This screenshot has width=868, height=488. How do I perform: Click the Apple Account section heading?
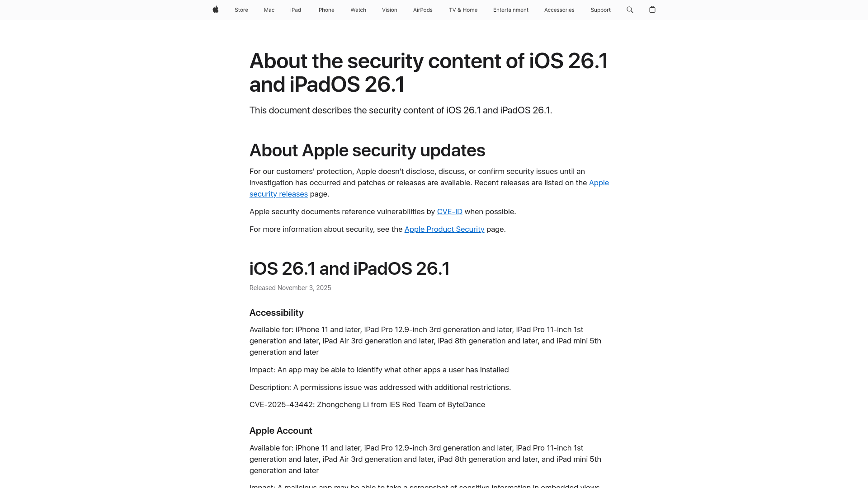(x=281, y=431)
